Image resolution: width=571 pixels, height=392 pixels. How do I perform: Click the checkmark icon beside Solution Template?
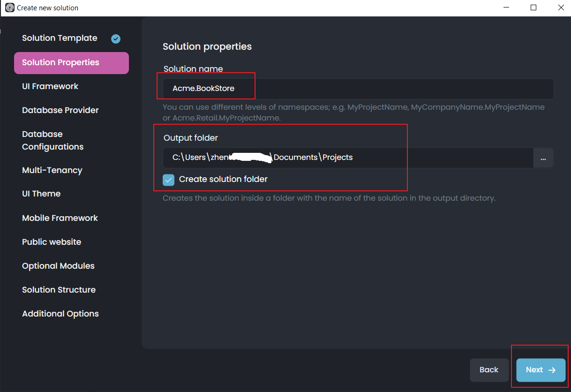[x=116, y=39]
